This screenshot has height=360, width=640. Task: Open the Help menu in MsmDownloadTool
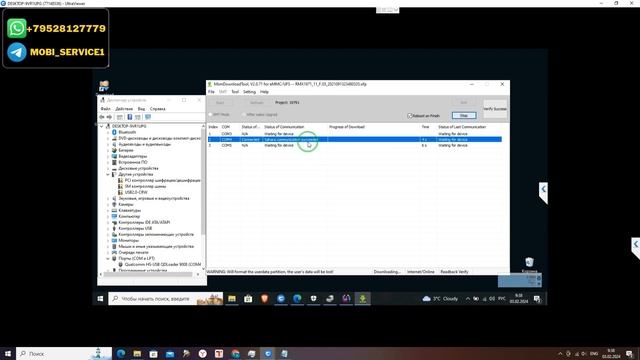point(264,92)
